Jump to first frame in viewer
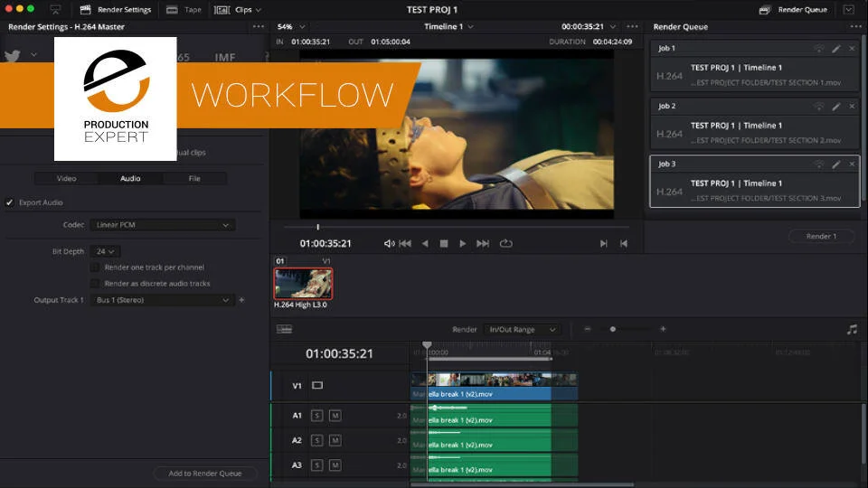This screenshot has height=488, width=868. pos(405,243)
